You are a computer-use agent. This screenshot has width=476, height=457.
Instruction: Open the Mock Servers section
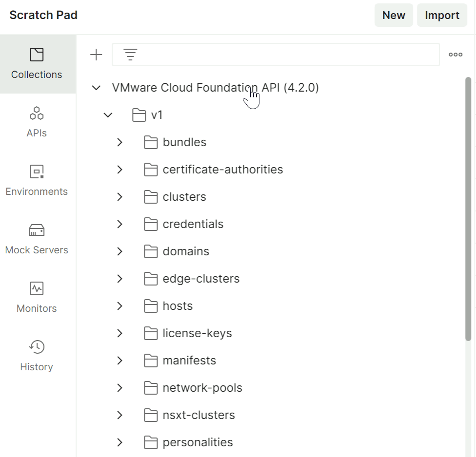pyautogui.click(x=37, y=239)
